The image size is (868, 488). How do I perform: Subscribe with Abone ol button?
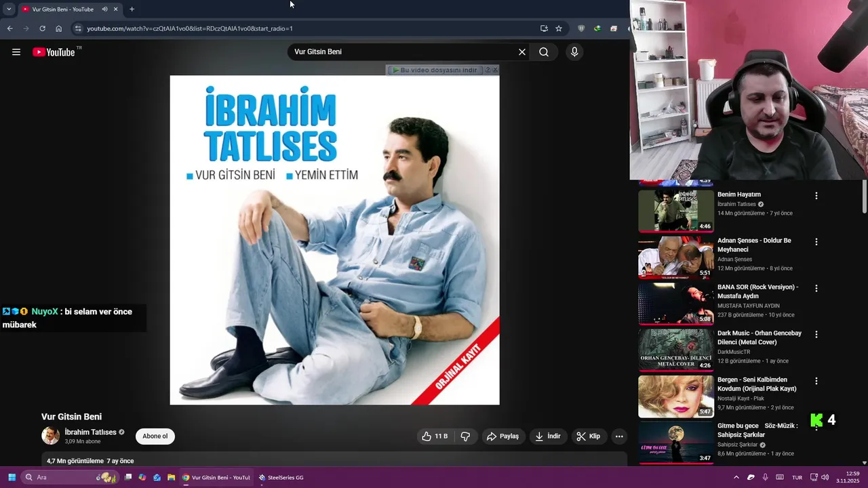pos(155,436)
